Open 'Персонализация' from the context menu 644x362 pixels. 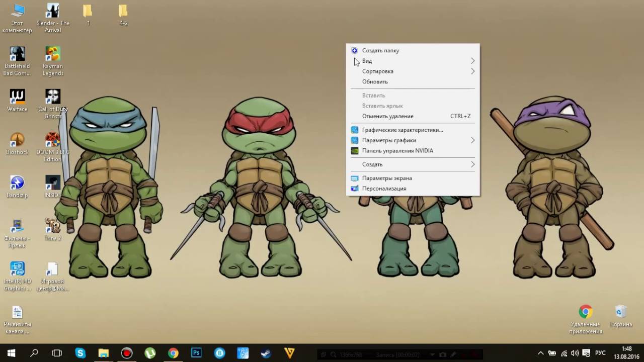pyautogui.click(x=413, y=189)
